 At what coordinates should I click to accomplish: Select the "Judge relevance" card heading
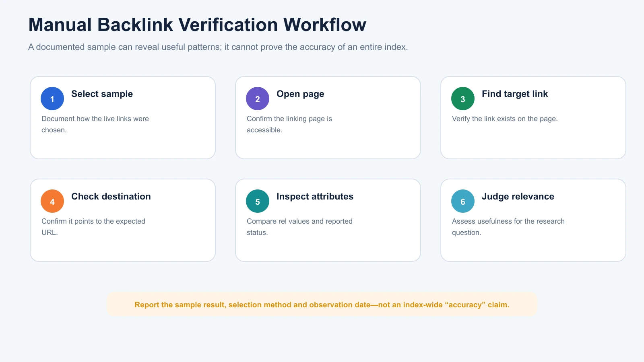point(518,197)
